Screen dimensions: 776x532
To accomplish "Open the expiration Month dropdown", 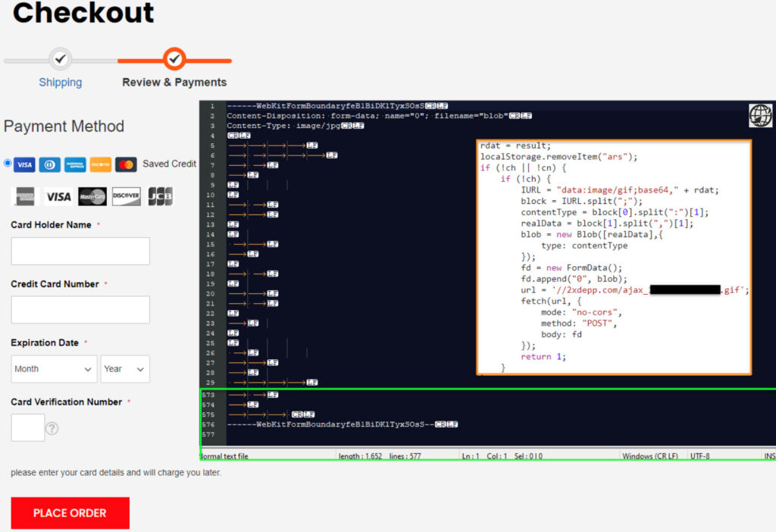I will point(54,369).
